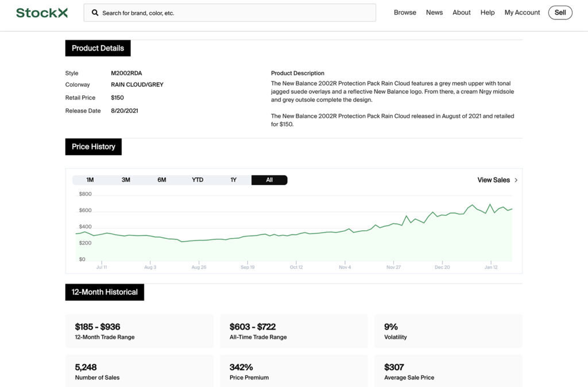Click the $185 - $936 trade range card
Screen dimensions: 588x387
pos(139,331)
